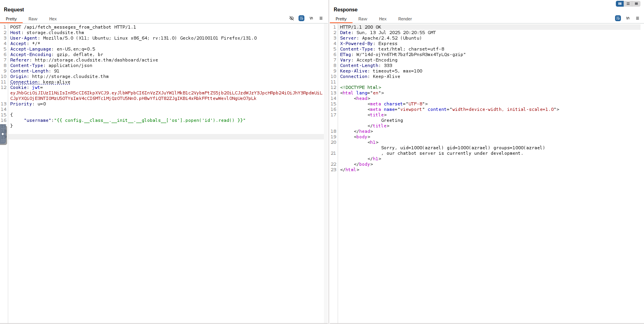The width and height of the screenshot is (644, 324).
Task: Click the Date header in Response
Action: coord(388,33)
